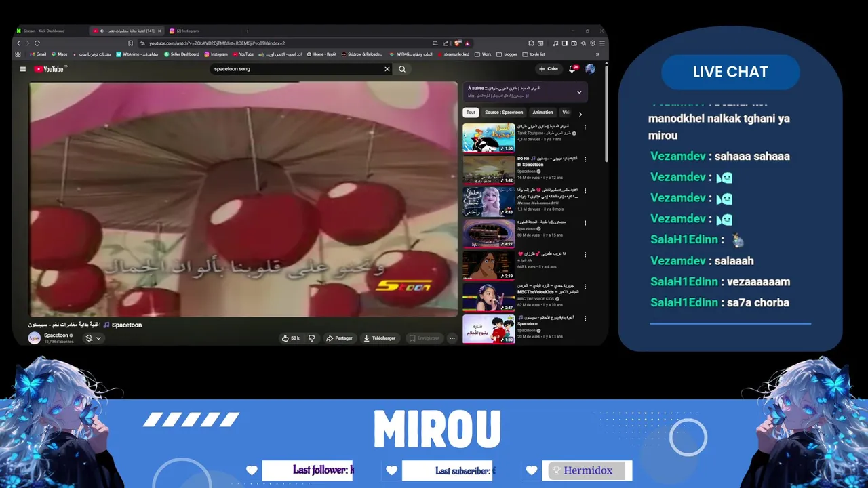Reload the page with the refresh icon
The height and width of the screenshot is (488, 868).
37,43
